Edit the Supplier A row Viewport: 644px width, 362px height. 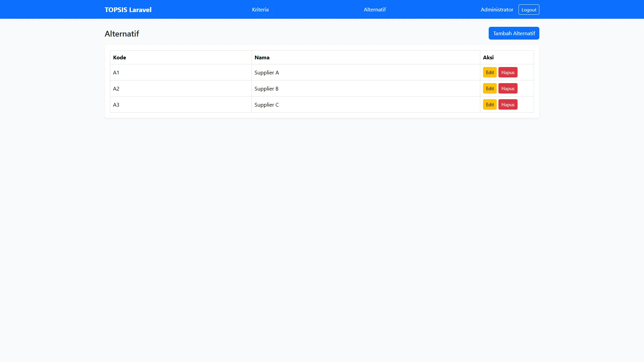point(490,72)
